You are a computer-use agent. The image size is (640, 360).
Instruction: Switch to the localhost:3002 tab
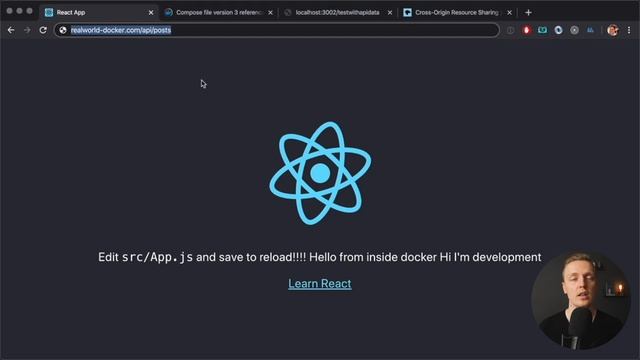pyautogui.click(x=338, y=13)
